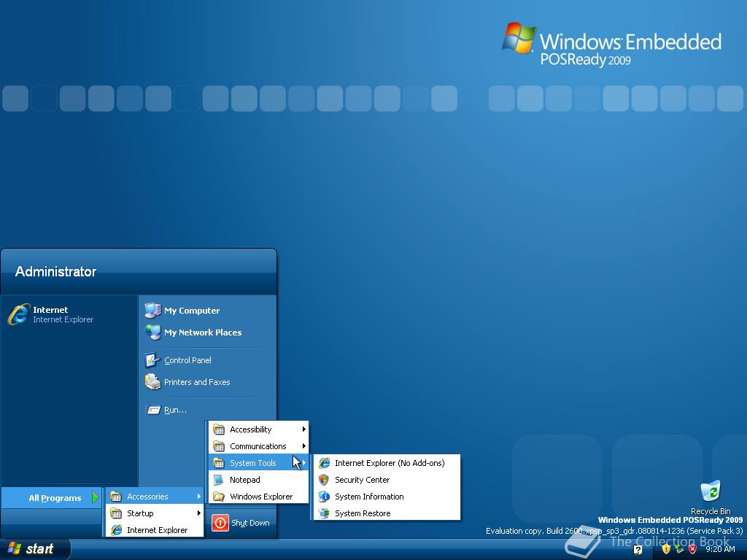
Task: Expand the Accessories program folder
Action: click(x=155, y=496)
